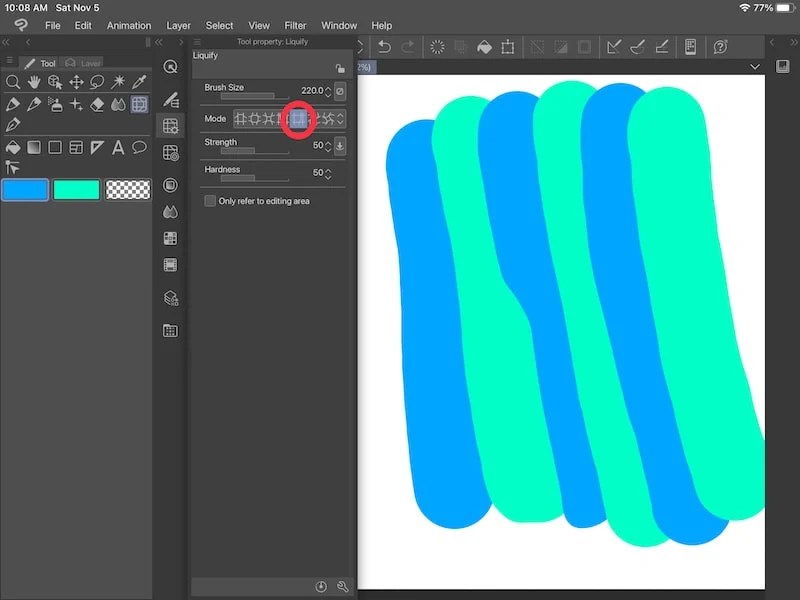Switch to the Layer palette tab
Screen dimensions: 800x600
[88, 62]
